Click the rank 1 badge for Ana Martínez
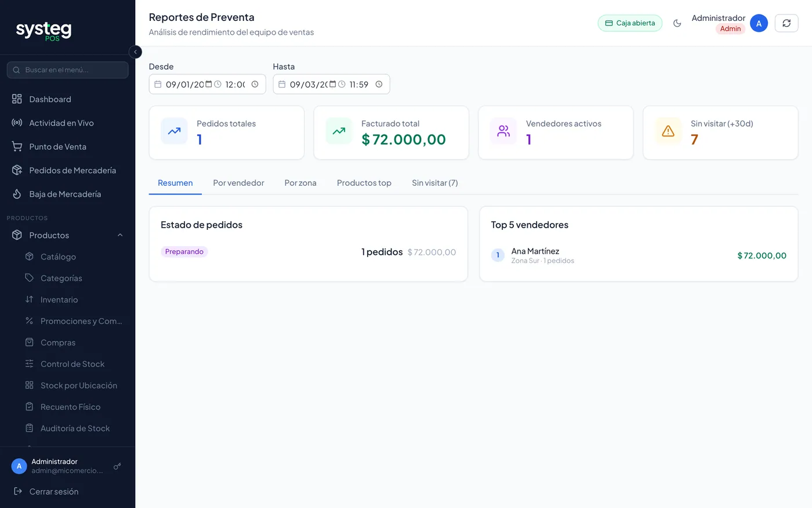This screenshot has height=508, width=812. (x=498, y=255)
